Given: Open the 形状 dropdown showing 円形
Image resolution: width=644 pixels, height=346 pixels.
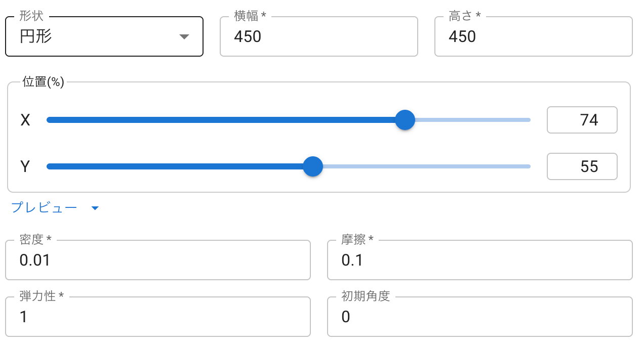Looking at the screenshot, I should (x=104, y=36).
